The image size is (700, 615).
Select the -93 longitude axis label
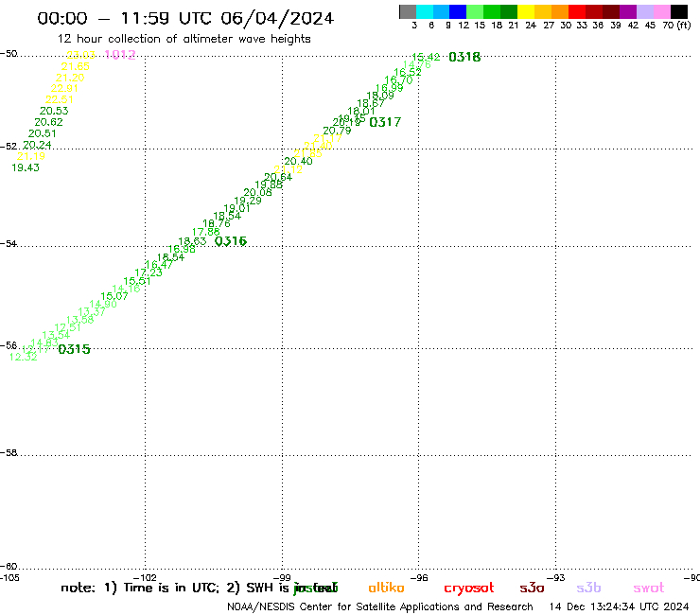pyautogui.click(x=556, y=578)
